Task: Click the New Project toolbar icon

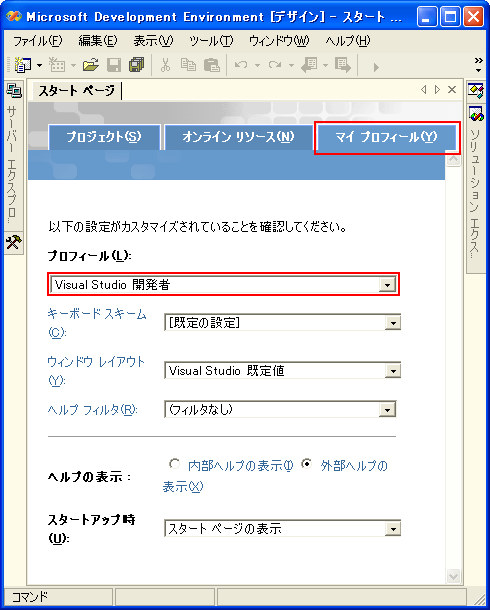Action: (x=23, y=65)
